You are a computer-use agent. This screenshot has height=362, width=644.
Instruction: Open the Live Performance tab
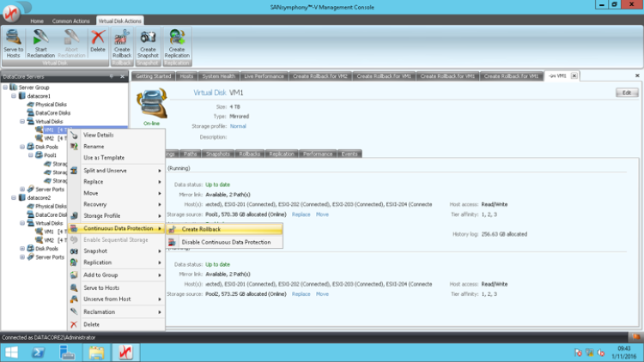point(264,75)
